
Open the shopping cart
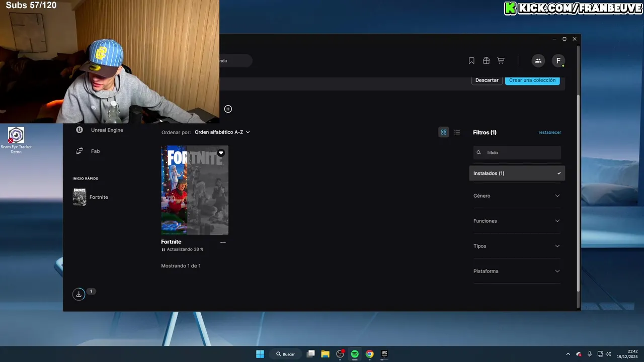501,61
